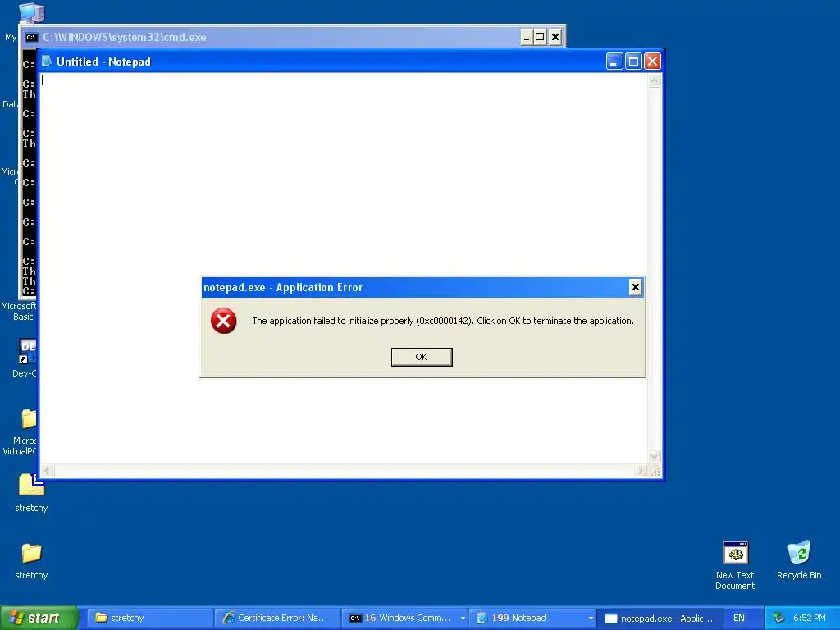Click the Notepad horizontal scrollbar right arrow

(640, 470)
